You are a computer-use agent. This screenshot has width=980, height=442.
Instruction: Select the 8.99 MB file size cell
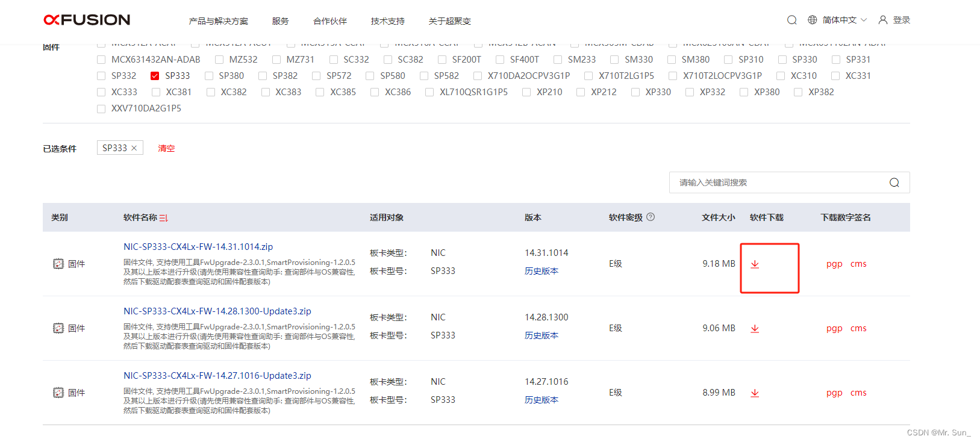719,393
